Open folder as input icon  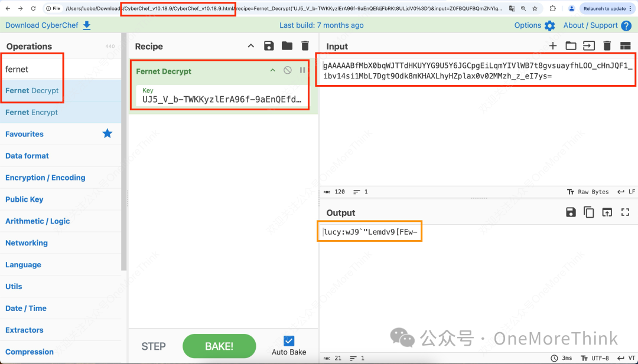tap(571, 46)
